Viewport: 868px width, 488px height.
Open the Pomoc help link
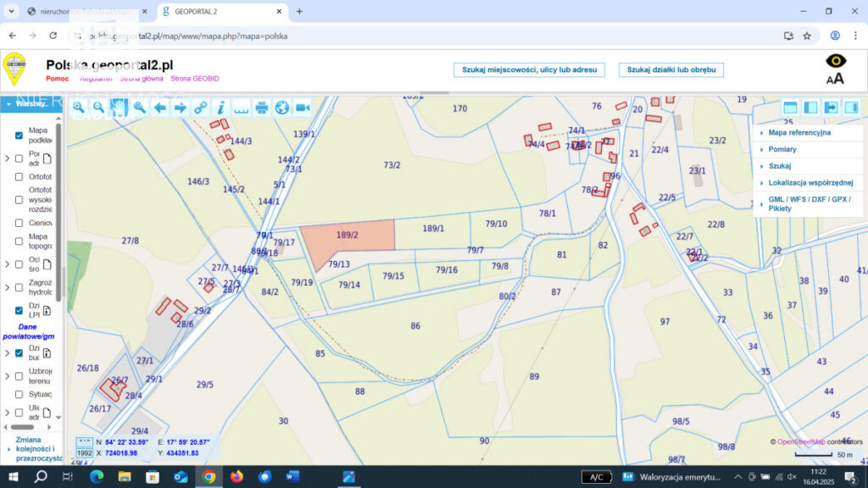click(58, 78)
